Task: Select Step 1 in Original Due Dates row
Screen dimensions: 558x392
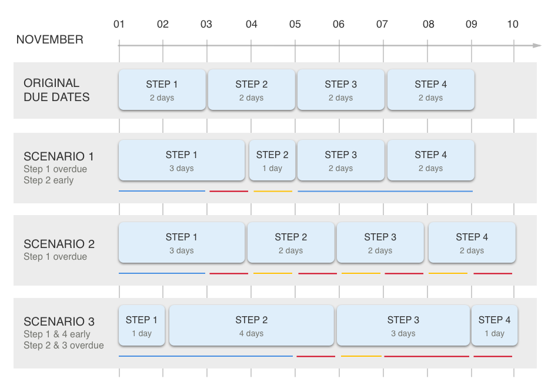Action: tap(162, 90)
